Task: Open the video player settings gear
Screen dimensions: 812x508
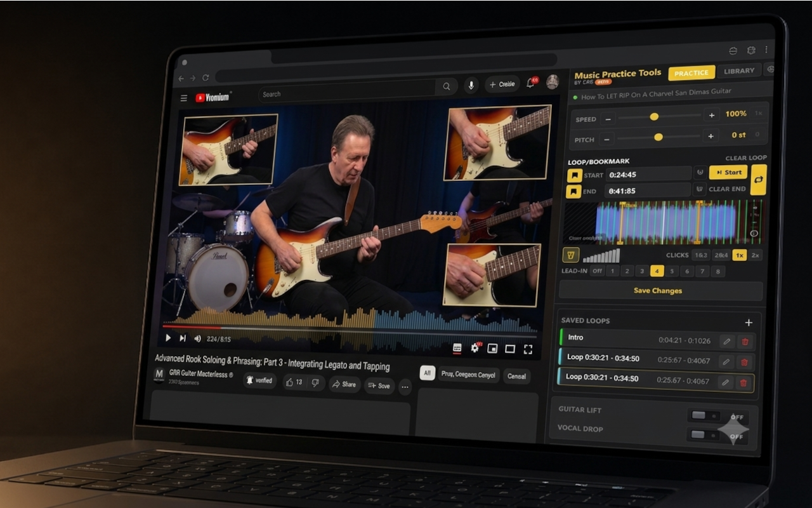Action: 475,348
